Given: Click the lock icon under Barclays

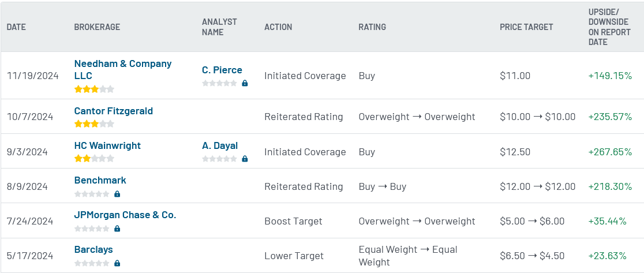Looking at the screenshot, I should [117, 263].
